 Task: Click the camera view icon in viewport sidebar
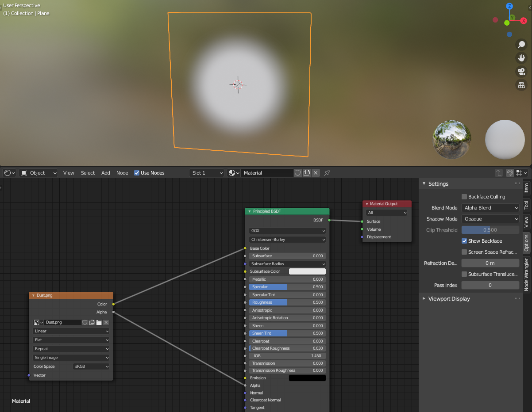click(x=521, y=71)
